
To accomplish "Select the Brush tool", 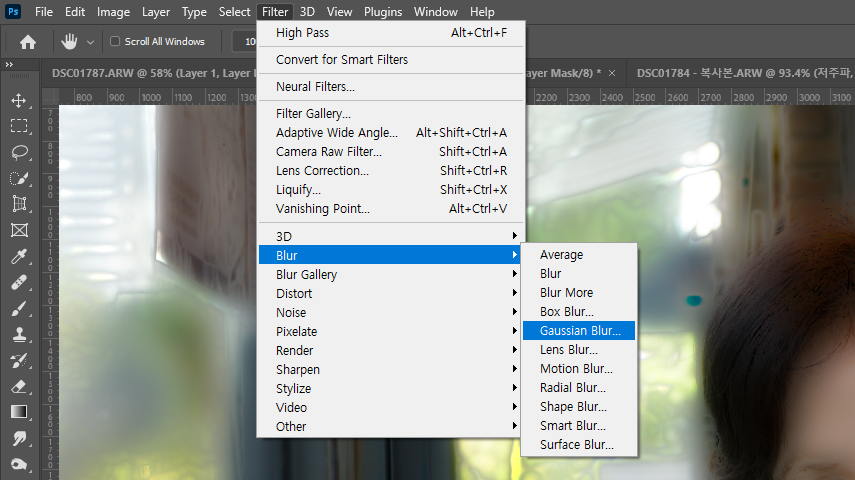I will click(x=19, y=309).
